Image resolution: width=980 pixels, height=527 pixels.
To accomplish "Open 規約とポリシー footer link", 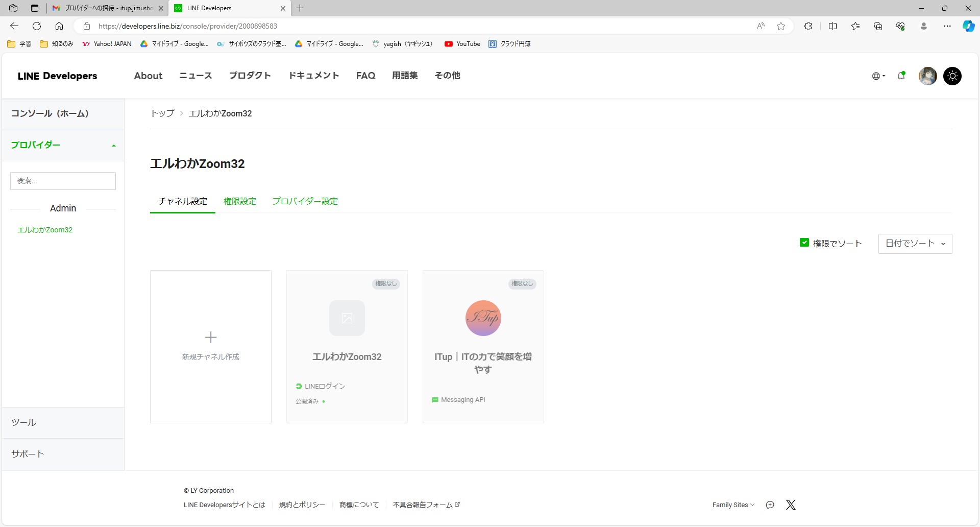I will click(302, 505).
